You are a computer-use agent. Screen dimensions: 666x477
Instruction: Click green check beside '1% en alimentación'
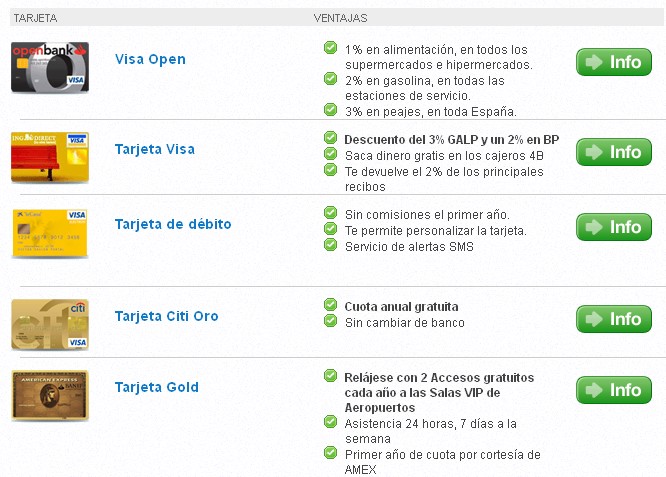tap(330, 47)
